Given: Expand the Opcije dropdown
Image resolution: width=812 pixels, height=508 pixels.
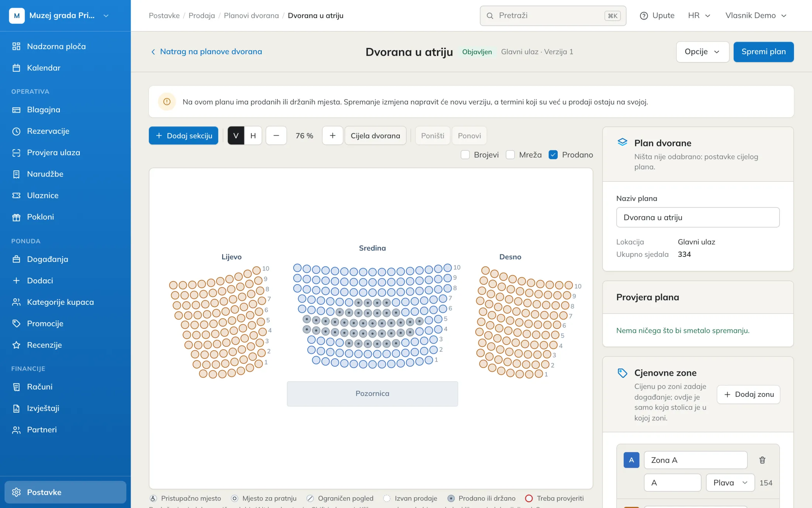Looking at the screenshot, I should pos(702,52).
